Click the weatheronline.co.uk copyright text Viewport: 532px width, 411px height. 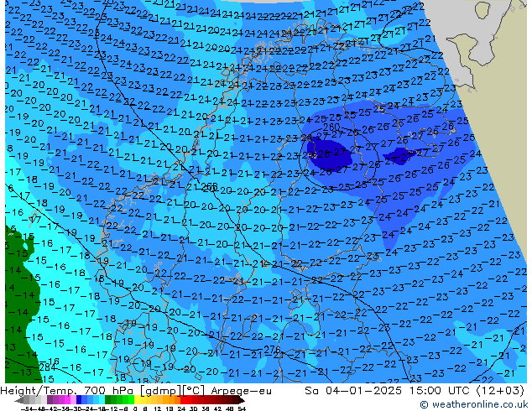(x=474, y=404)
